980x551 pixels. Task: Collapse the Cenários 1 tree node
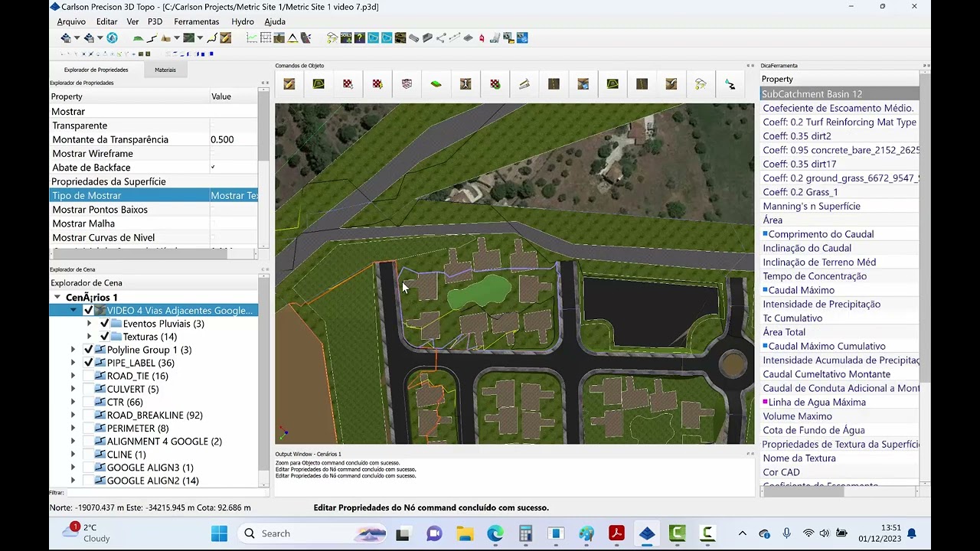[57, 297]
